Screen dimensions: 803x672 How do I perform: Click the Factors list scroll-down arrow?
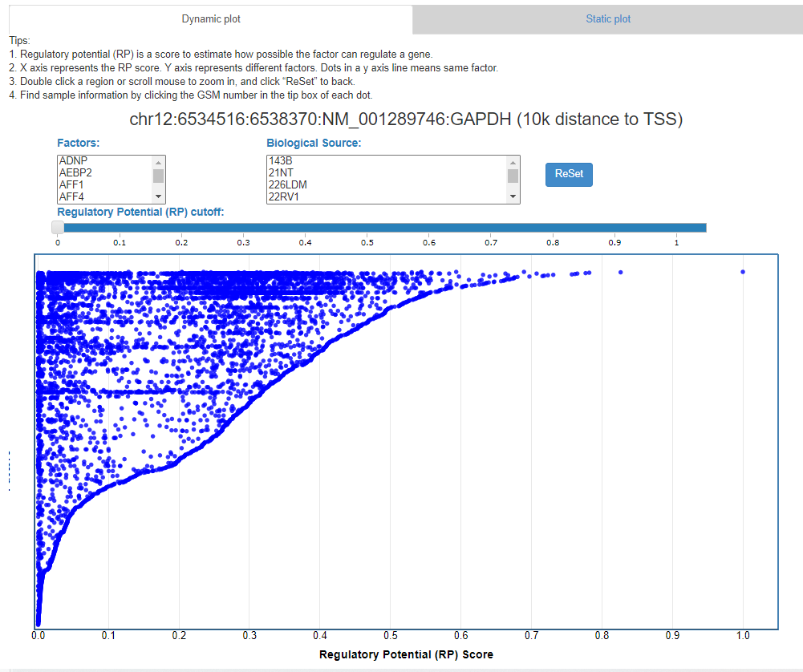[158, 196]
